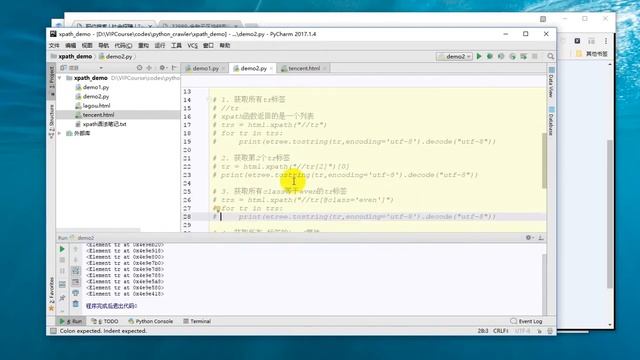Open the Code menu in menu bar
This screenshot has height=360, width=640.
click(123, 45)
